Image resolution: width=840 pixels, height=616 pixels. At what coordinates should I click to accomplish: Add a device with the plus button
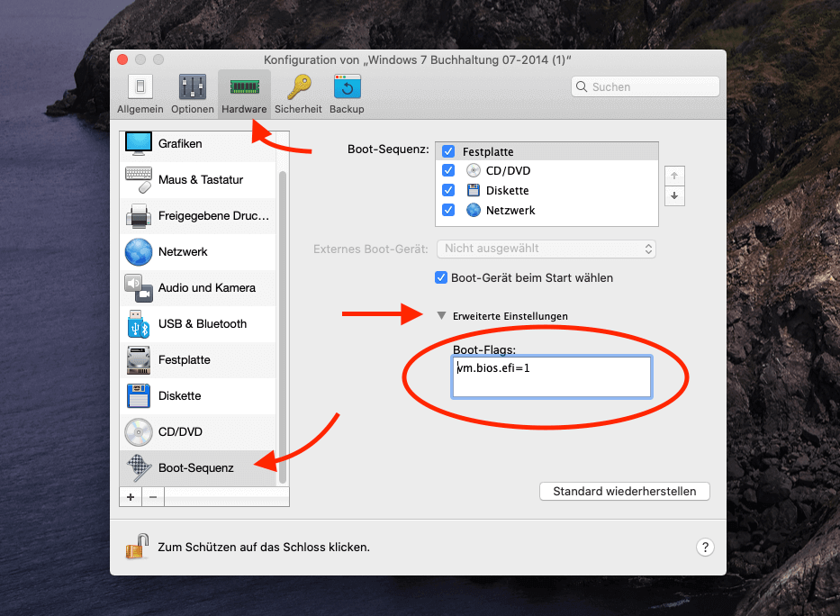tap(131, 496)
